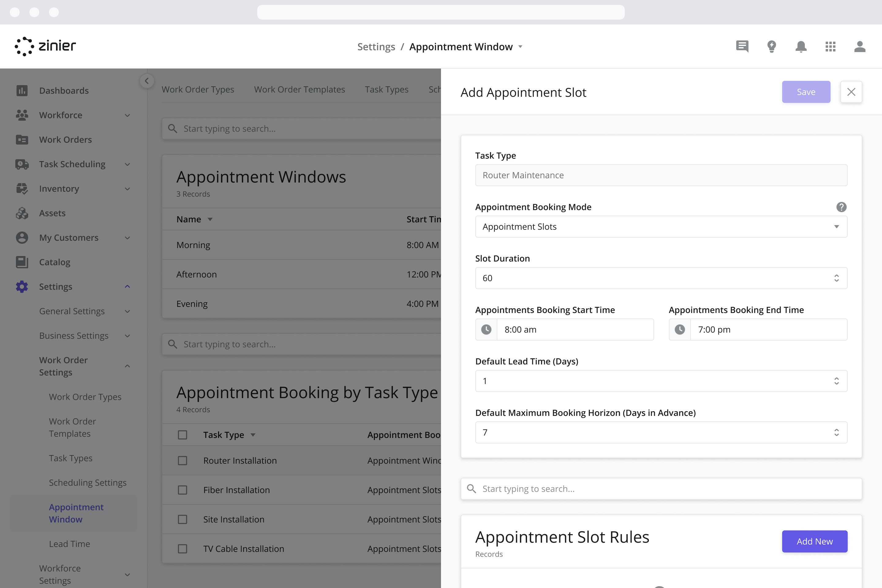Go to Settings breadcrumb link
Screen dimensions: 882x588
pos(376,47)
